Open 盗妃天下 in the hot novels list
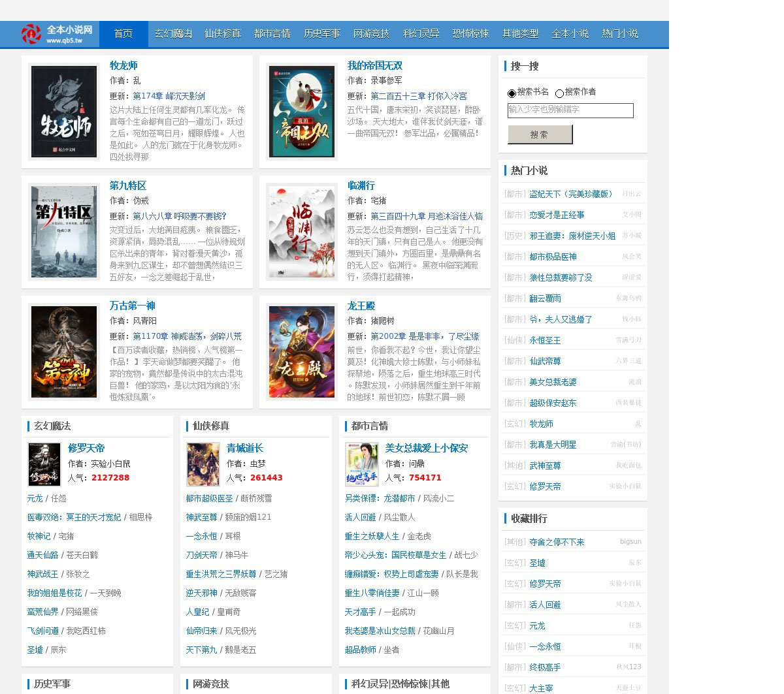The width and height of the screenshot is (784, 694). tap(571, 194)
